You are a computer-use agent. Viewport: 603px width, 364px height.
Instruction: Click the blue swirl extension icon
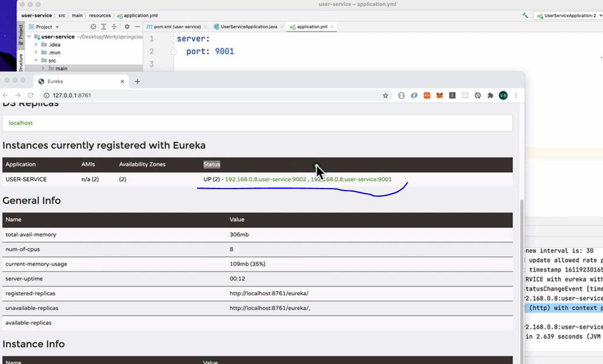[x=414, y=95]
